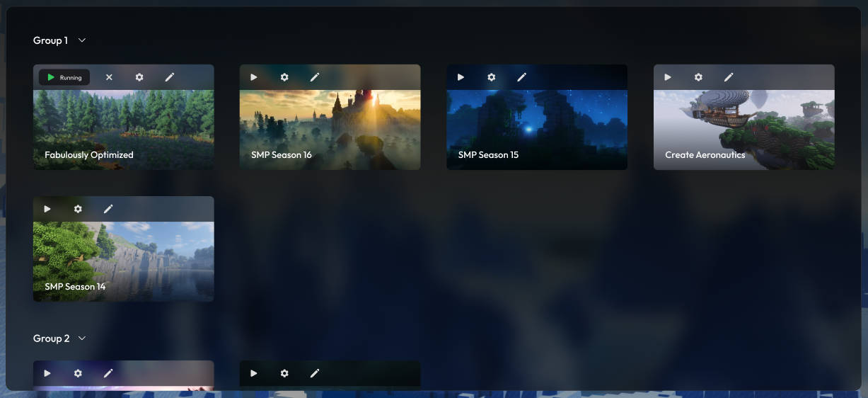Click pencil on second Group 2 card
Image resolution: width=868 pixels, height=398 pixels.
tap(315, 373)
